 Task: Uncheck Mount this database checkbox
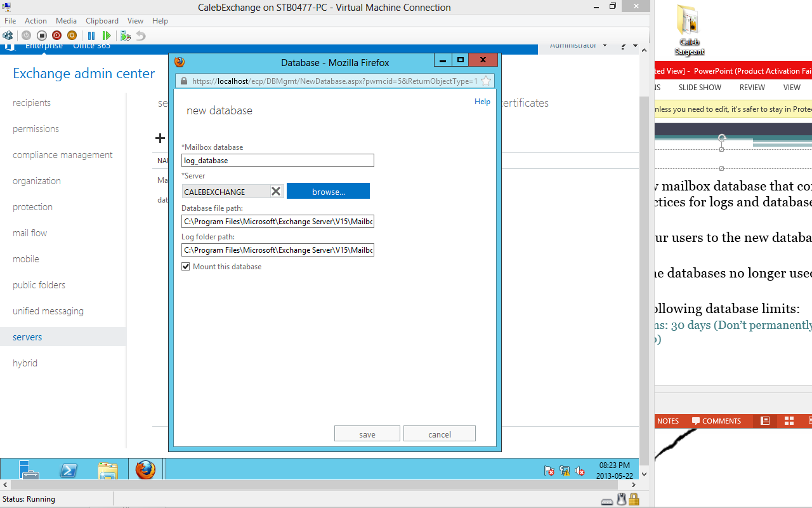(186, 267)
